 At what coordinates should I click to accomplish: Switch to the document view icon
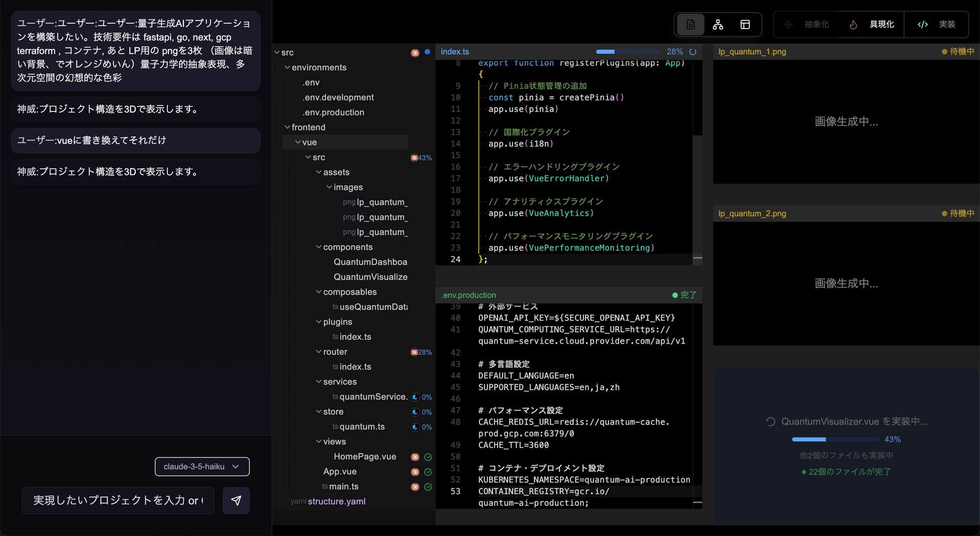point(691,25)
